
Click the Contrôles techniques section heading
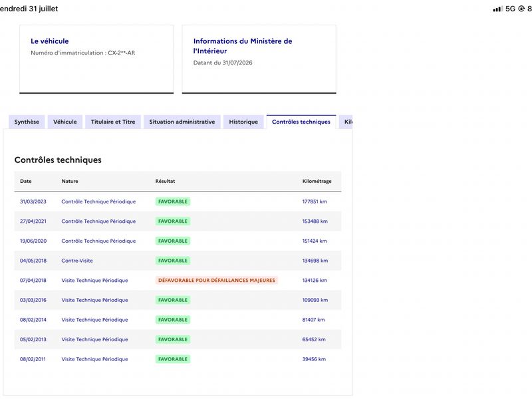click(x=58, y=160)
